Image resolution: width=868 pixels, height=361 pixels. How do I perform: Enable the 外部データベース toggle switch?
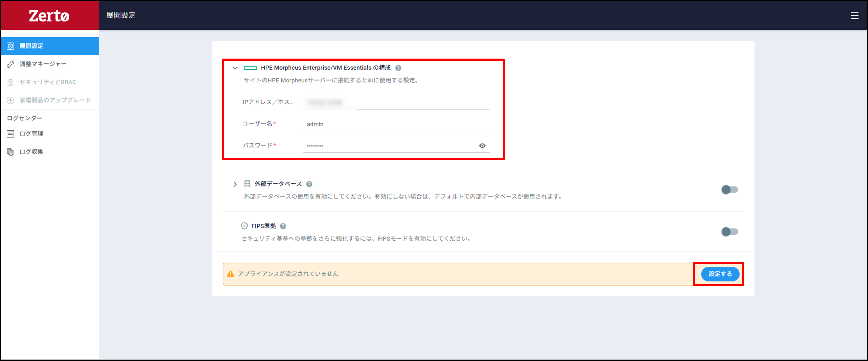pyautogui.click(x=730, y=190)
